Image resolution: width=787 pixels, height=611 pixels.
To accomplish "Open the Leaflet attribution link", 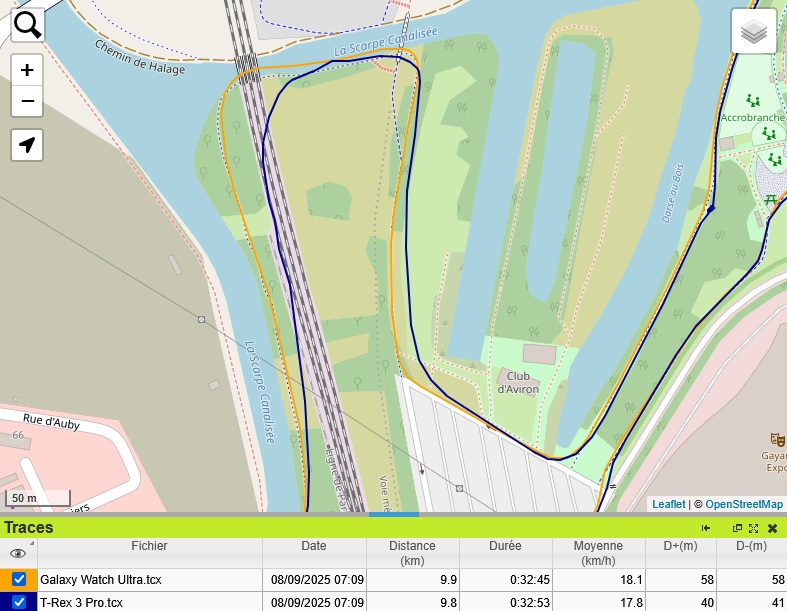I will (x=668, y=504).
